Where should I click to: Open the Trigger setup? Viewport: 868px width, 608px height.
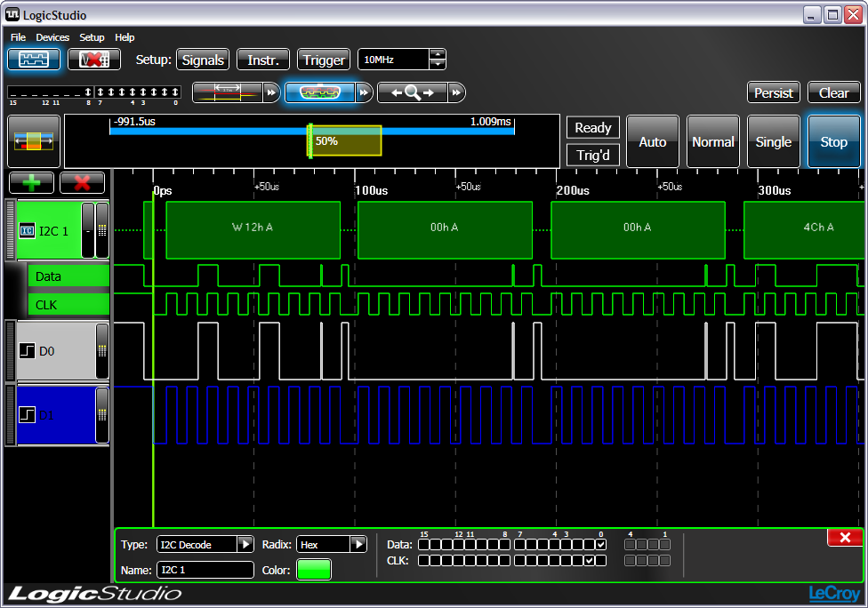324,60
